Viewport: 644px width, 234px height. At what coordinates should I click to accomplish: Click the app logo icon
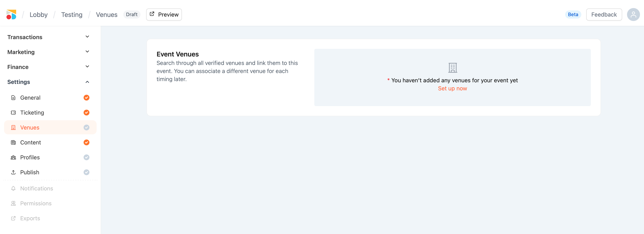click(11, 15)
